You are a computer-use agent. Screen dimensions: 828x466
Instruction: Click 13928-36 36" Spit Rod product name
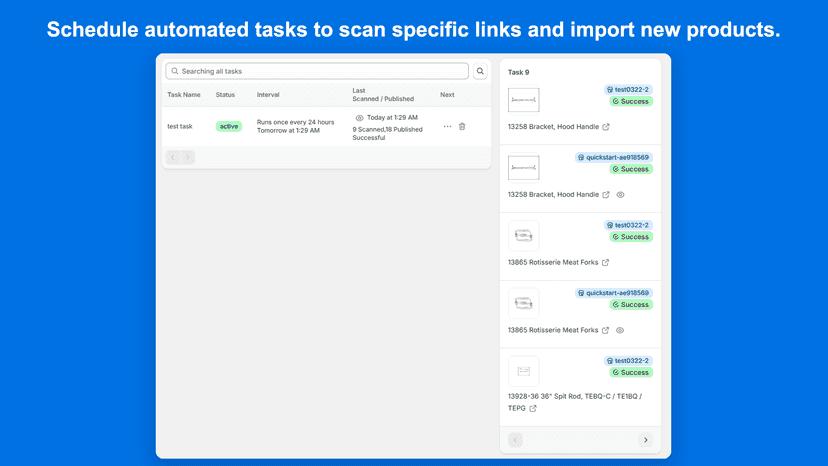[x=575, y=402]
